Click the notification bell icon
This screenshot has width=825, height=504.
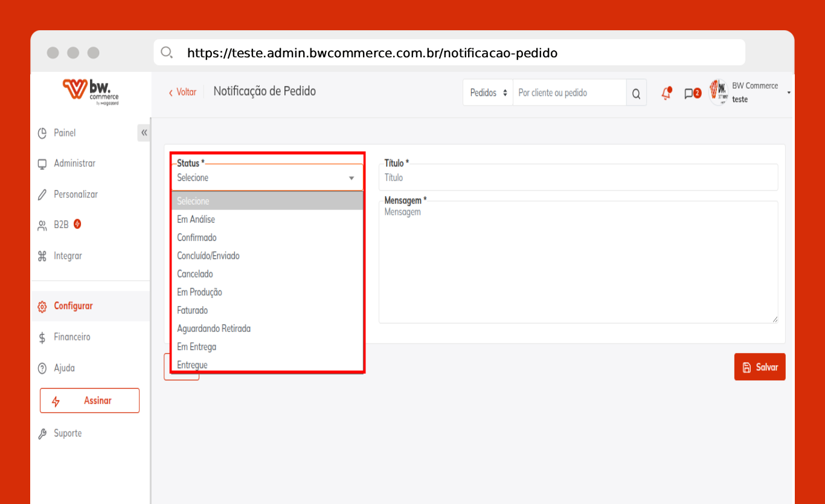tap(667, 93)
